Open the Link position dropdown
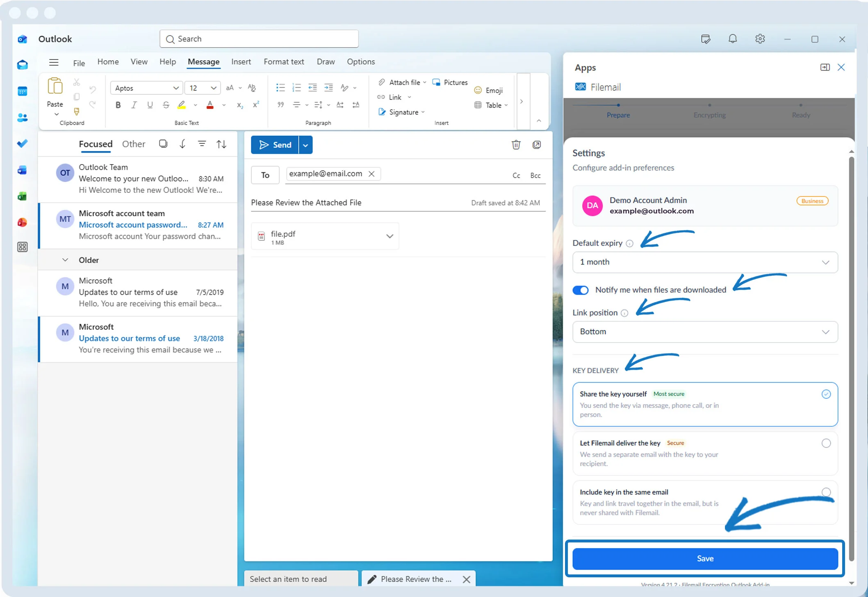This screenshot has height=597, width=868. coord(705,332)
